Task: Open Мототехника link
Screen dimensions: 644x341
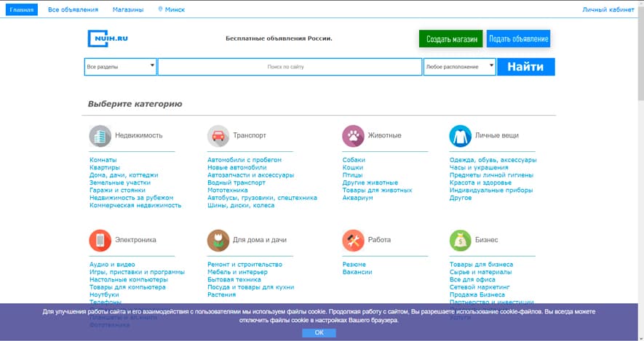Action: click(x=228, y=190)
